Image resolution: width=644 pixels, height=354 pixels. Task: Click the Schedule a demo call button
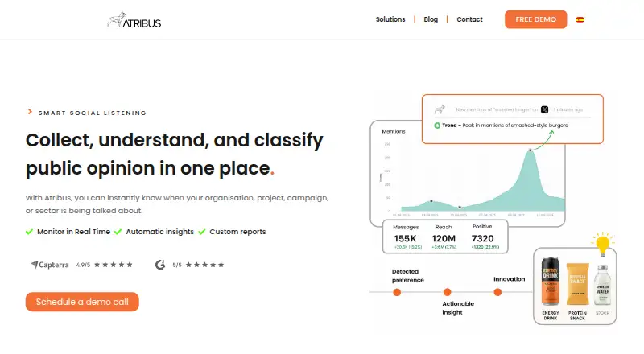click(82, 302)
